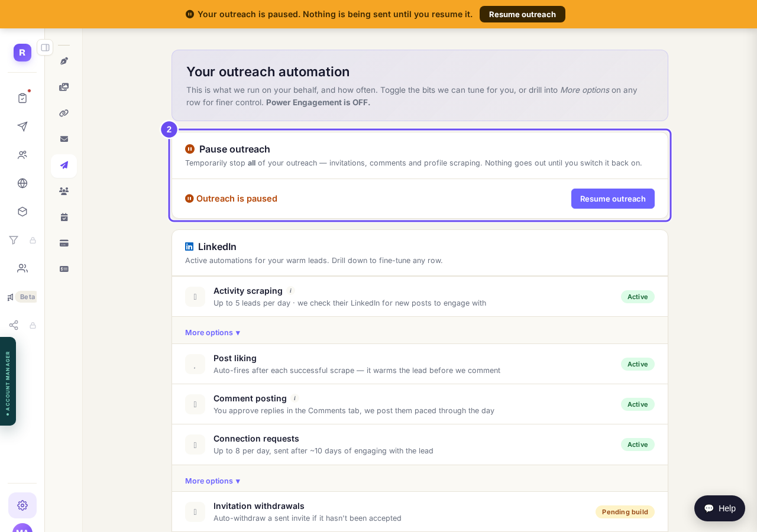
Task: Open the Account Manager side tab
Action: (8, 381)
